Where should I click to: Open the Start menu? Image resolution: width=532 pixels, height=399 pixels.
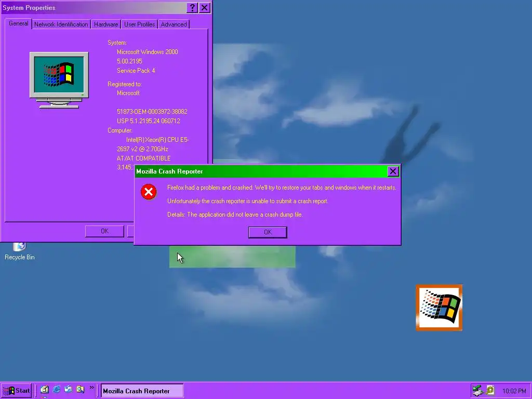coord(16,391)
